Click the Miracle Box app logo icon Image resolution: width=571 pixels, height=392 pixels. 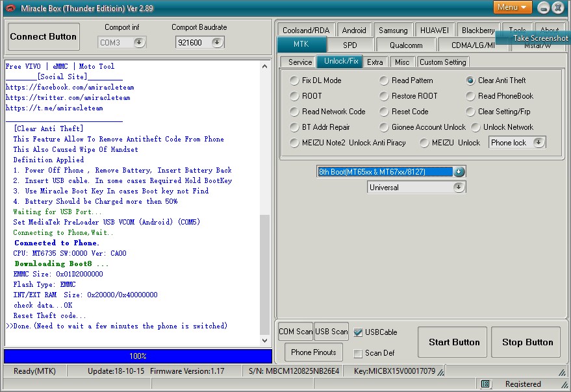(10, 8)
